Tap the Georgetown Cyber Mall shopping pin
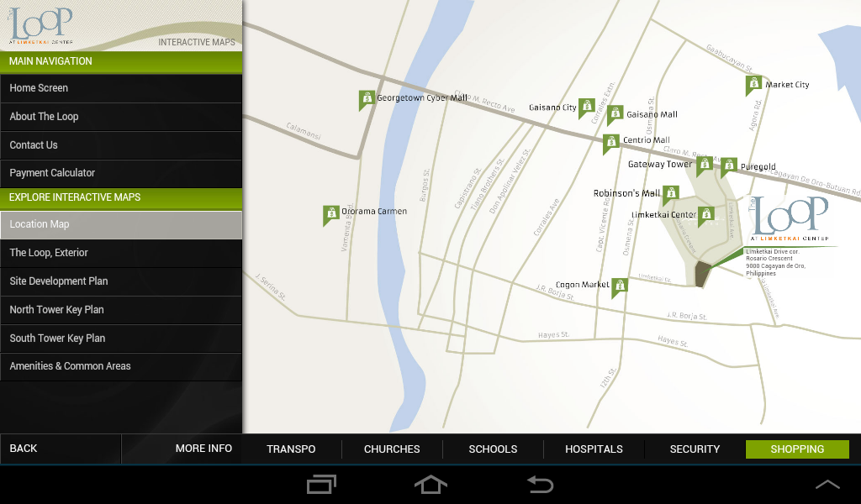Viewport: 861px width, 504px height. click(x=367, y=99)
